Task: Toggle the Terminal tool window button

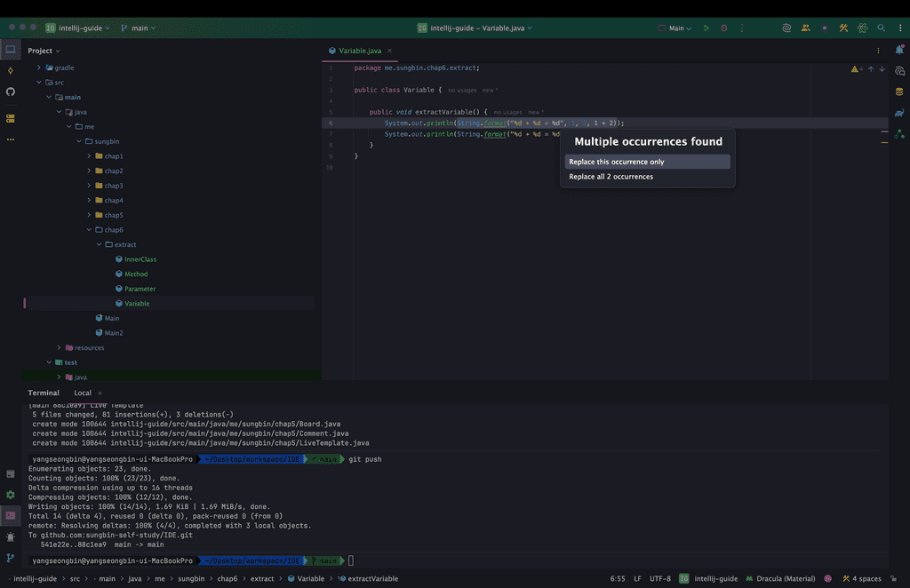Action: pyautogui.click(x=11, y=515)
